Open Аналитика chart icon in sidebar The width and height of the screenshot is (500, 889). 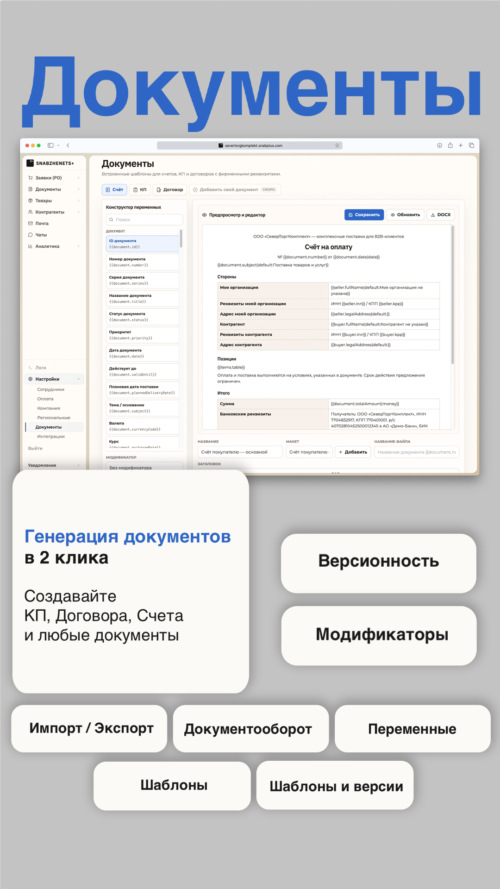(x=30, y=246)
